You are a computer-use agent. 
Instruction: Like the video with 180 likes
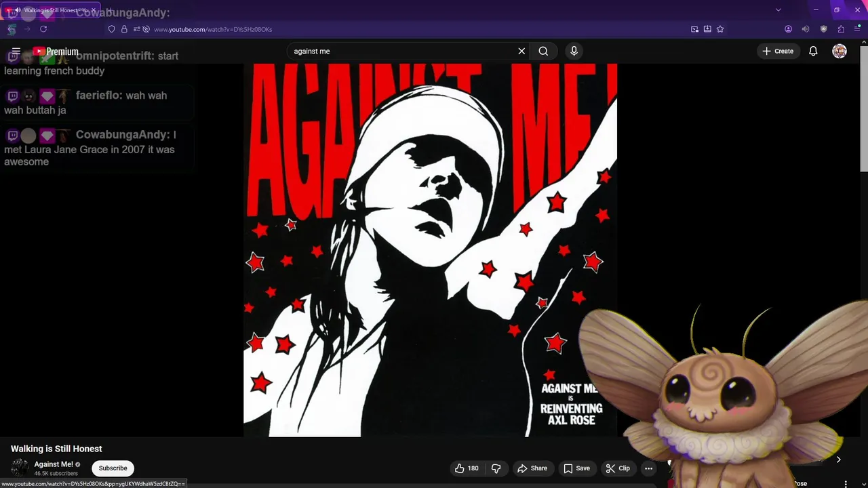pos(466,468)
